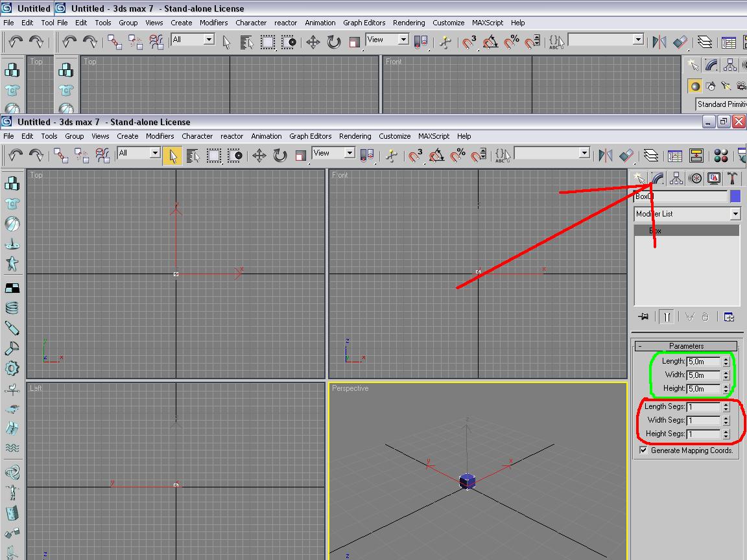Choose Bind to Space Warp in the front toolbar
747x560 pixels.
(x=102, y=156)
